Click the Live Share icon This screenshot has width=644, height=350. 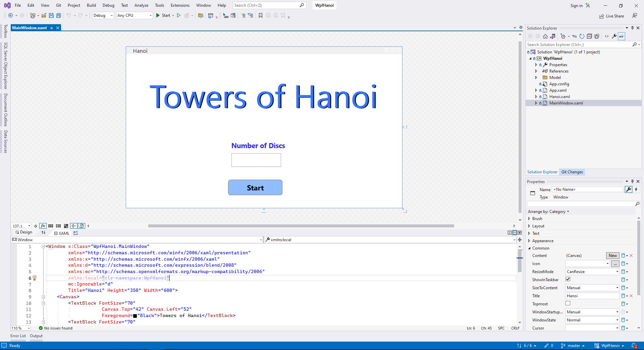(x=602, y=16)
